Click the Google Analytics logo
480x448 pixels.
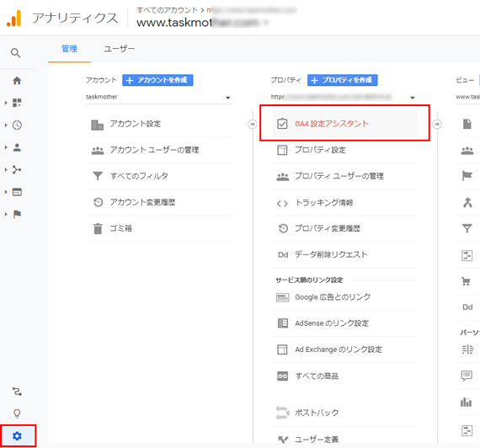pos(13,18)
